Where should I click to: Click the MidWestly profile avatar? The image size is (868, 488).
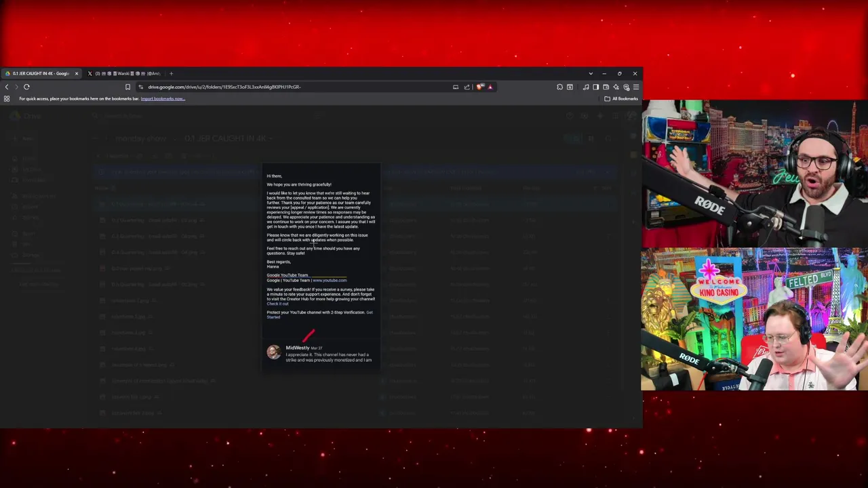(273, 352)
